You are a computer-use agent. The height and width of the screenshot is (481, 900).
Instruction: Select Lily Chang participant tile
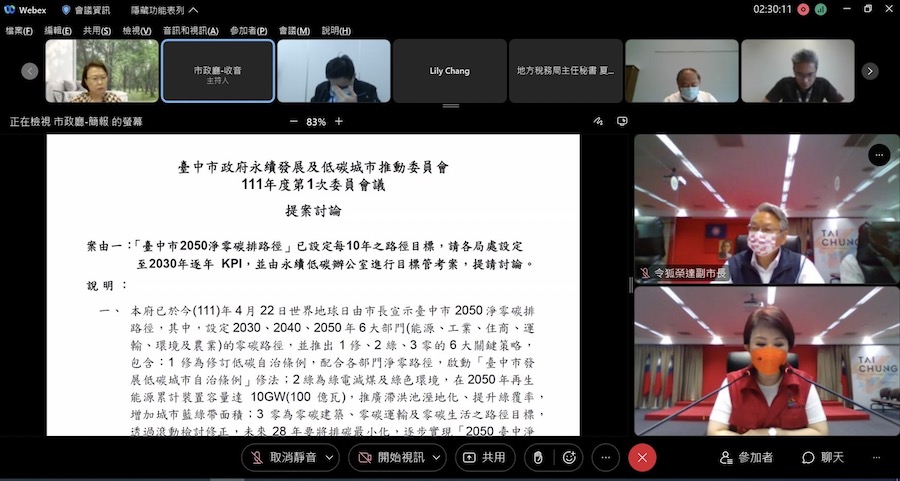click(449, 71)
